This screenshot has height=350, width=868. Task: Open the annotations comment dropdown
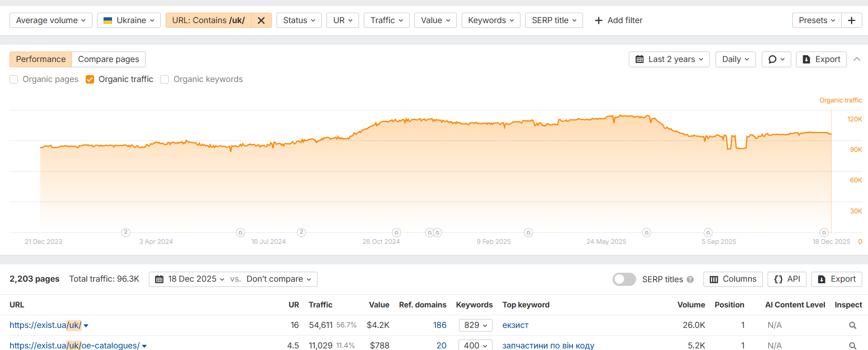777,59
